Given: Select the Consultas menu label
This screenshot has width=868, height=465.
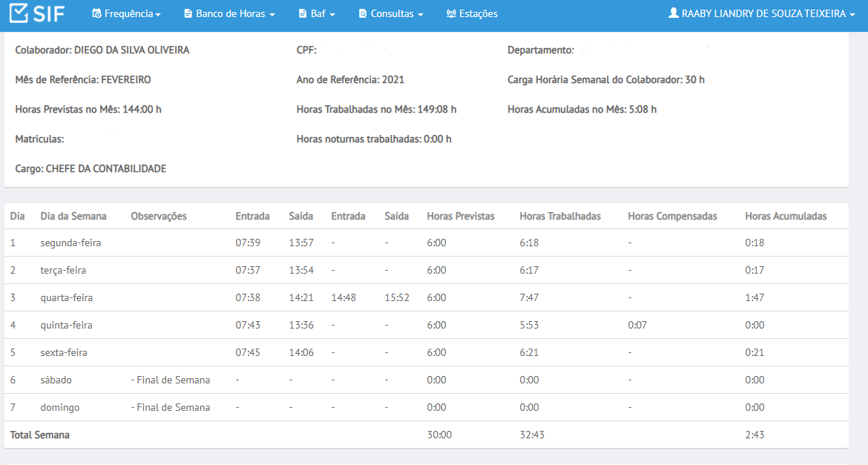Looking at the screenshot, I should [x=392, y=14].
